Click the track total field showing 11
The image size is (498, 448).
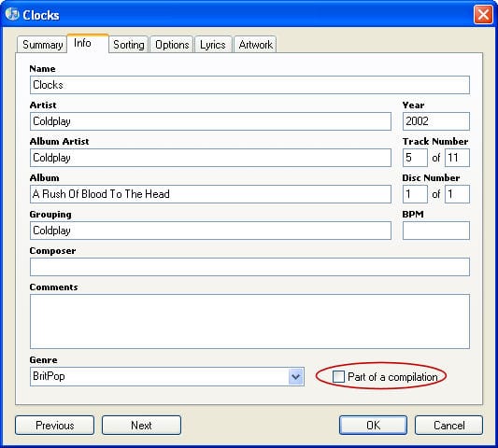coord(457,158)
